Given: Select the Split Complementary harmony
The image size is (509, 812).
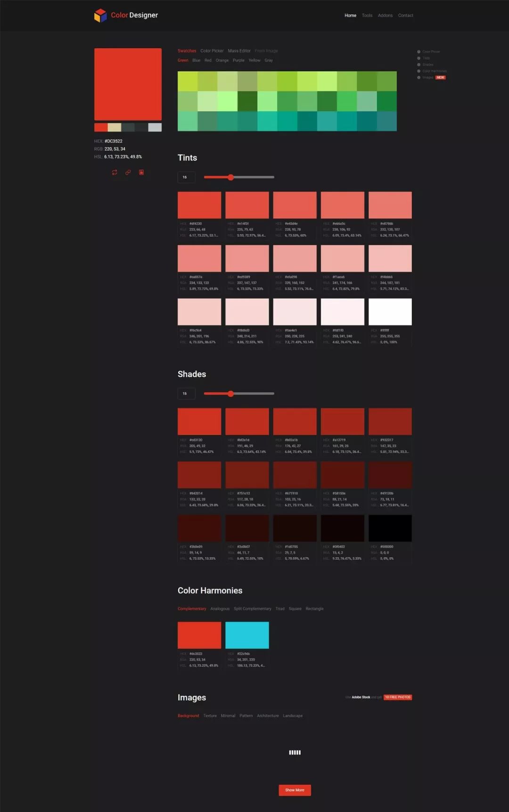Looking at the screenshot, I should (252, 609).
